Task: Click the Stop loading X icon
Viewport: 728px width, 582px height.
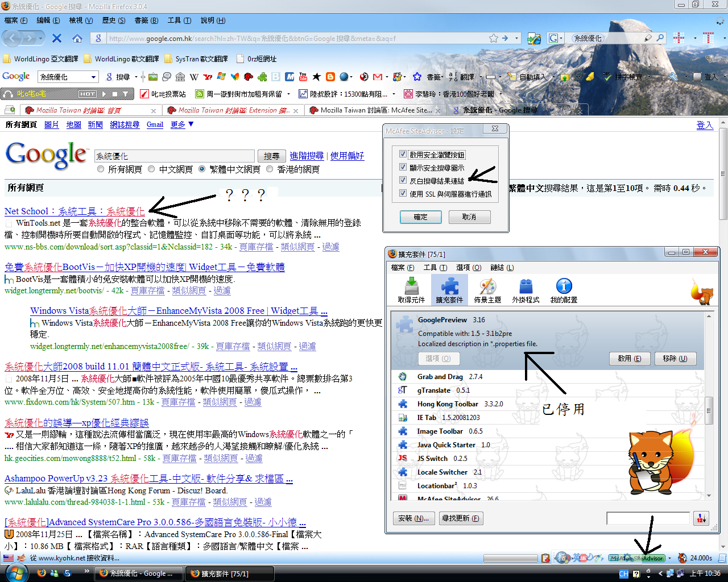Action: click(57, 39)
